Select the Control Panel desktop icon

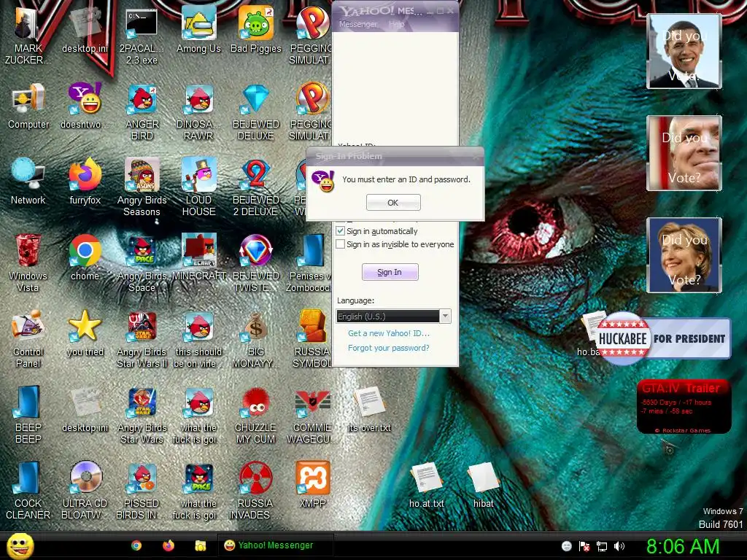(x=28, y=338)
